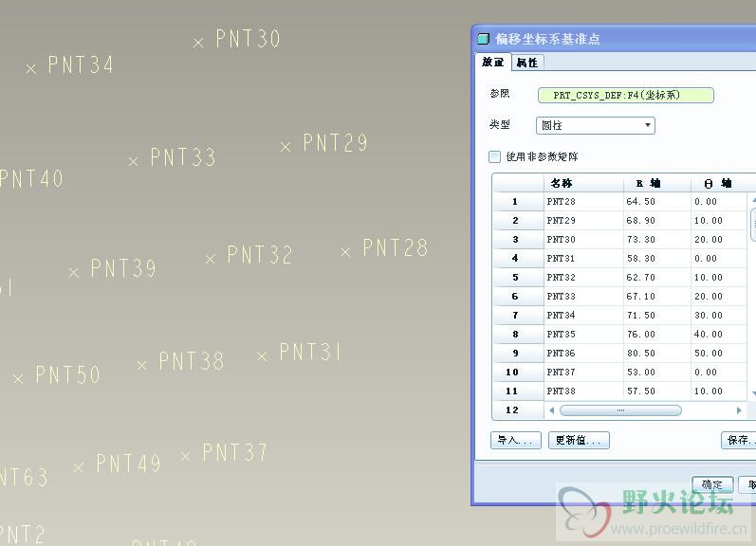Click the PNT31 name cell

583,258
